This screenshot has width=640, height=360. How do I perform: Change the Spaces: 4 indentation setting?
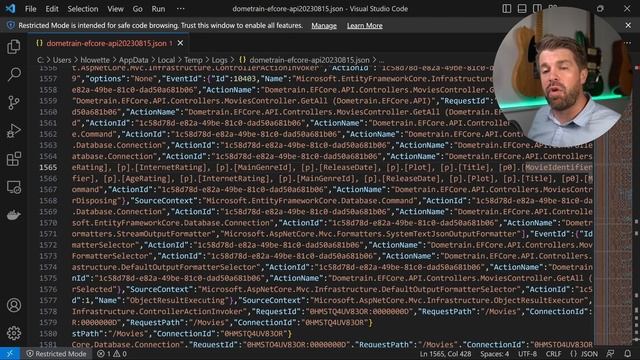pos(494,354)
